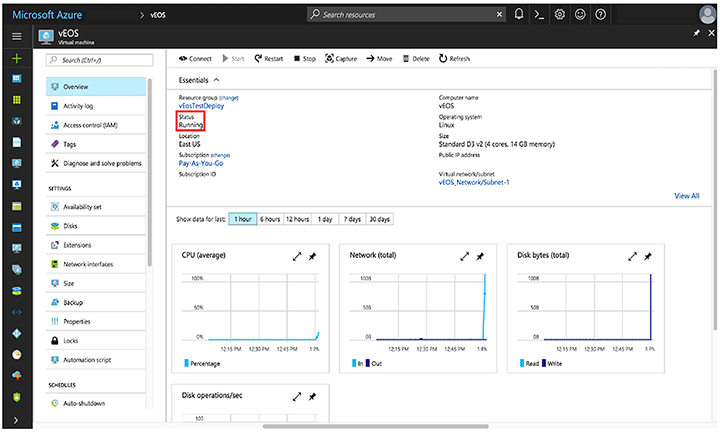
Task: Stop the virtual machine
Action: [x=305, y=59]
